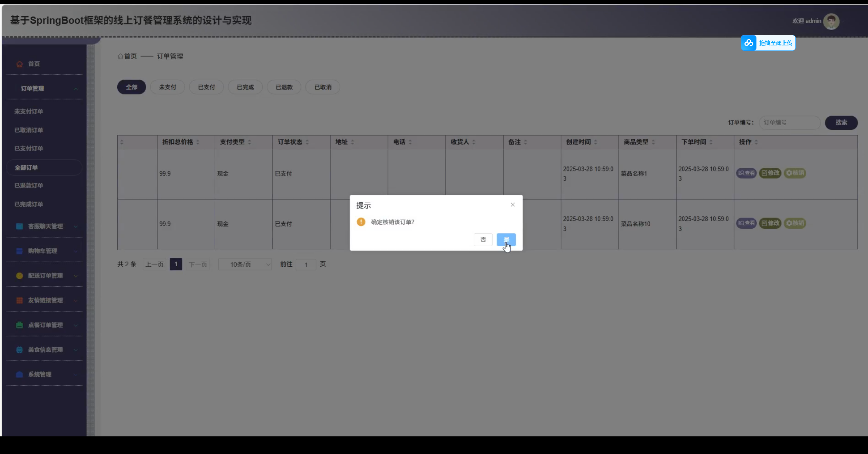Click the 订单编号 search input field
Viewport: 868px width, 454px height.
click(x=789, y=123)
